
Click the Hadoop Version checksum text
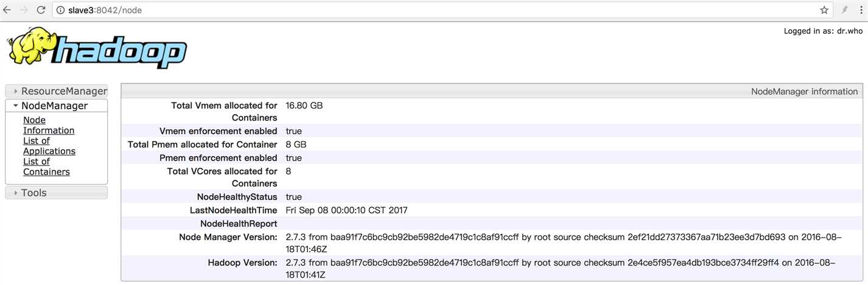click(x=560, y=269)
